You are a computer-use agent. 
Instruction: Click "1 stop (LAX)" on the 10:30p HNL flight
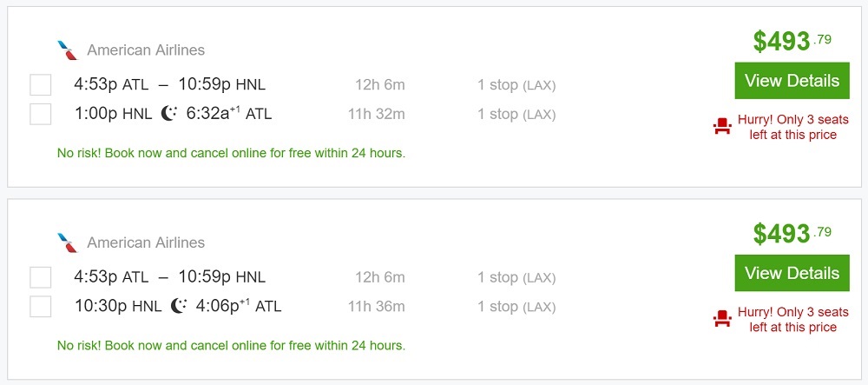516,306
